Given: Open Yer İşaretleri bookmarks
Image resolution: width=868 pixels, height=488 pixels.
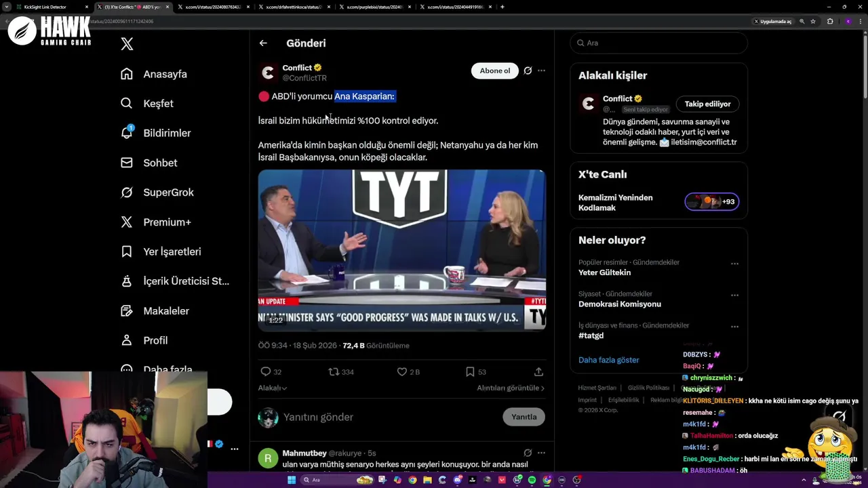Looking at the screenshot, I should [161, 251].
